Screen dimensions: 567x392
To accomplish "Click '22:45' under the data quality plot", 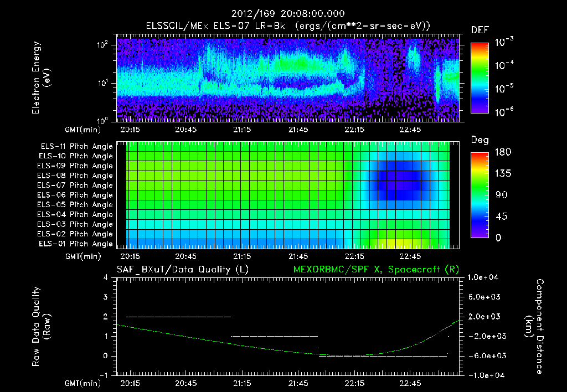I will point(410,383).
